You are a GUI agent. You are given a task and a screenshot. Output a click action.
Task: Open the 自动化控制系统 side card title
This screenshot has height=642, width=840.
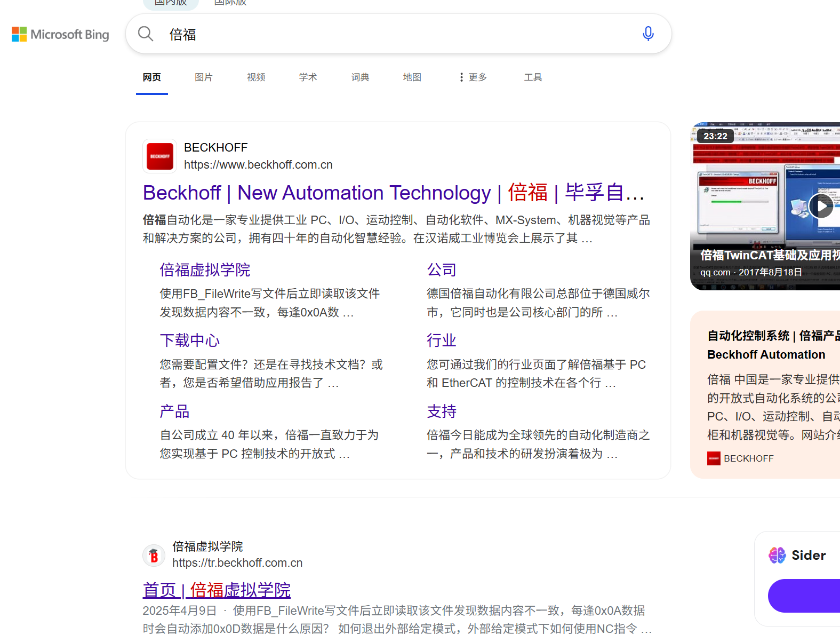click(x=773, y=345)
